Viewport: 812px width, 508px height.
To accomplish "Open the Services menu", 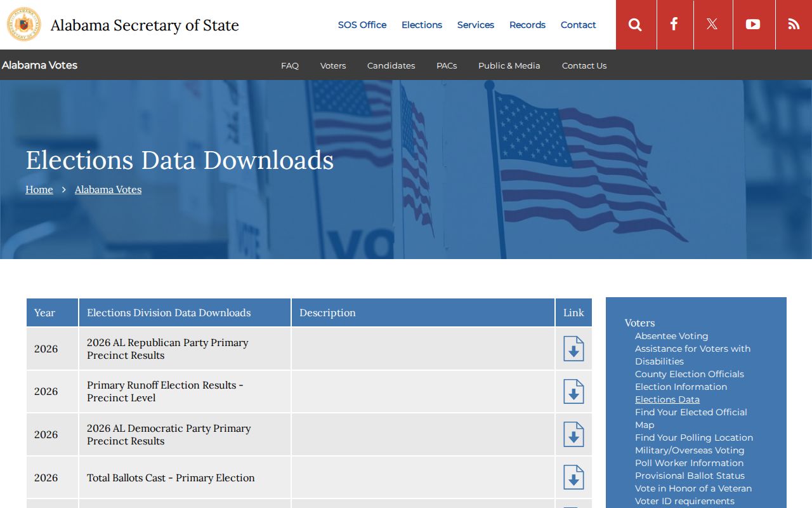I will pyautogui.click(x=476, y=25).
